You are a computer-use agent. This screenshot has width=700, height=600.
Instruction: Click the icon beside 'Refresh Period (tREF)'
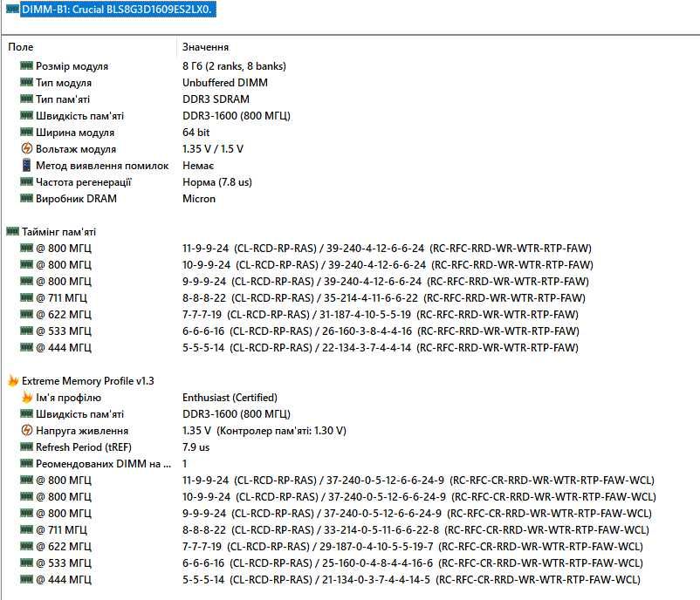pyautogui.click(x=27, y=447)
